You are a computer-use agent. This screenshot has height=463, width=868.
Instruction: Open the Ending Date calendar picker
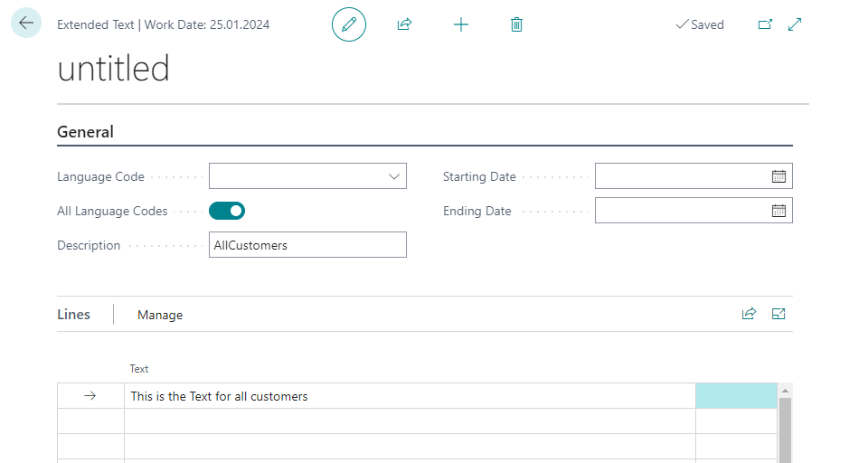[778, 211]
